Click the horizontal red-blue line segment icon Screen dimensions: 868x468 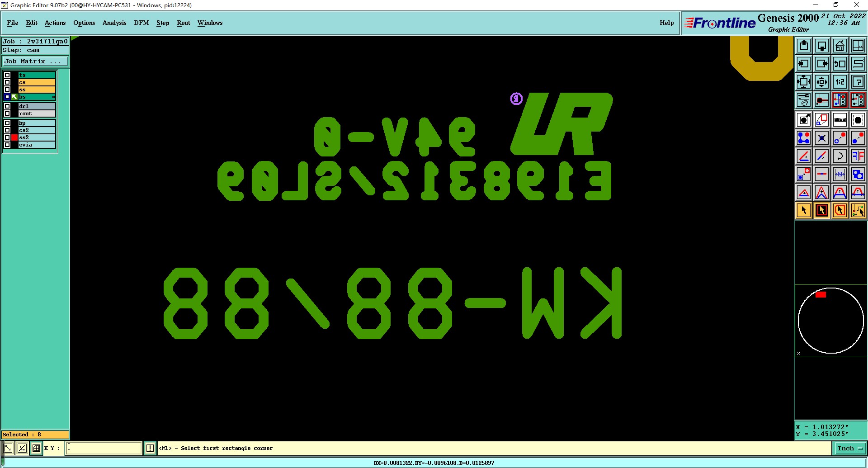click(x=822, y=174)
